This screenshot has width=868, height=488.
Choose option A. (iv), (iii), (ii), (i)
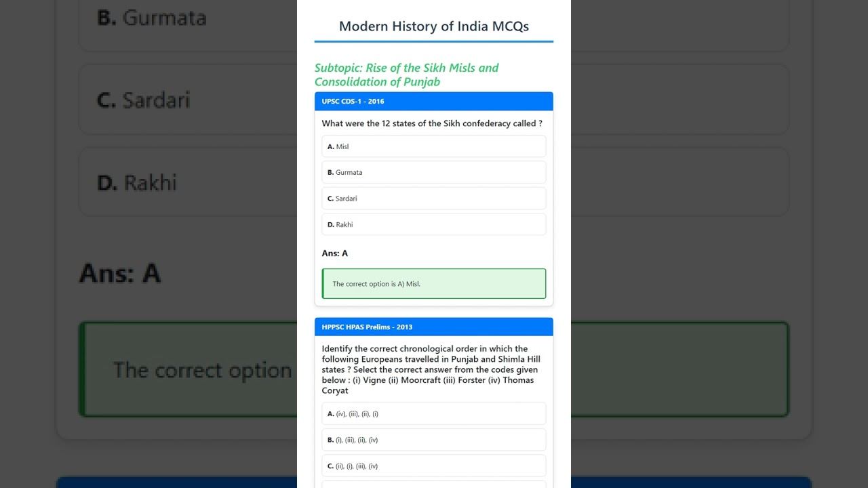point(434,413)
